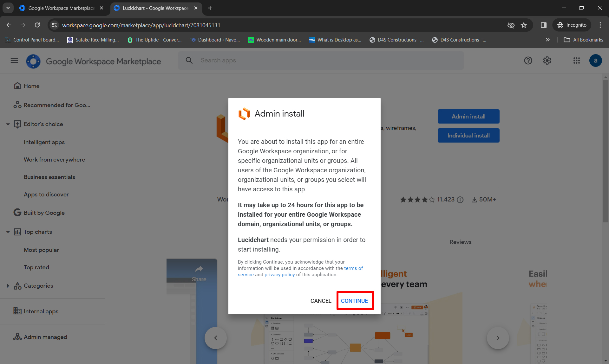This screenshot has height=364, width=609.
Task: Open the main hamburger menu
Action: (x=14, y=61)
